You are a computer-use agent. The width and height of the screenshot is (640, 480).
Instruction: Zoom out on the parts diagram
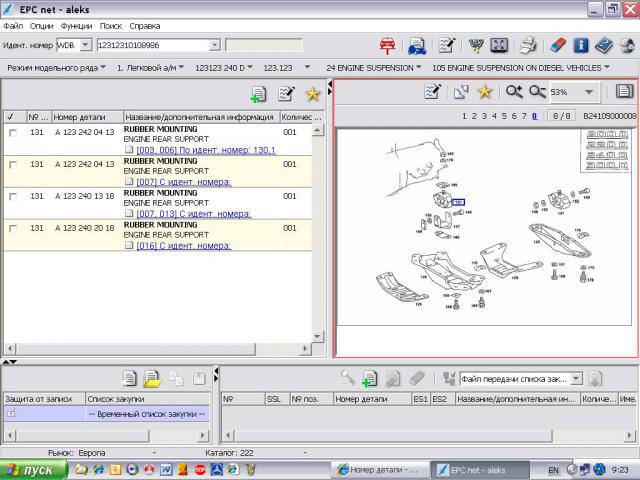click(x=537, y=92)
